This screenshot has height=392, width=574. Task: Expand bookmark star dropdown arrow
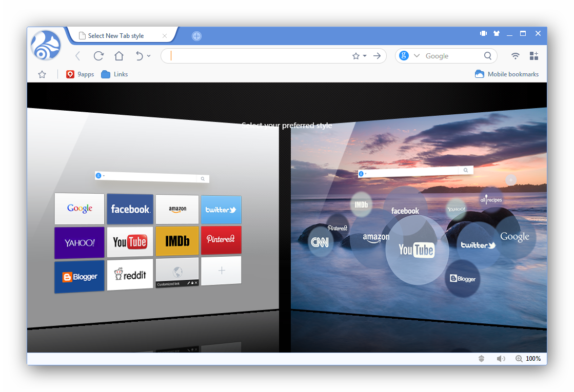365,56
